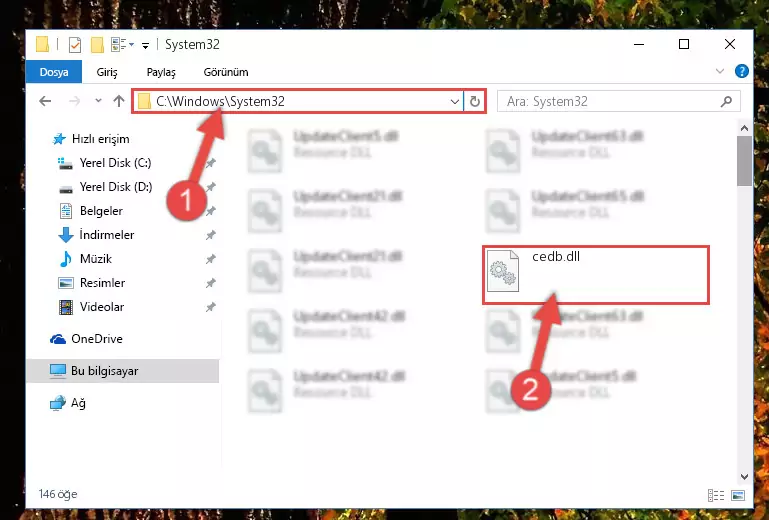
Task: Click the Ara: System32 search box
Action: (618, 102)
